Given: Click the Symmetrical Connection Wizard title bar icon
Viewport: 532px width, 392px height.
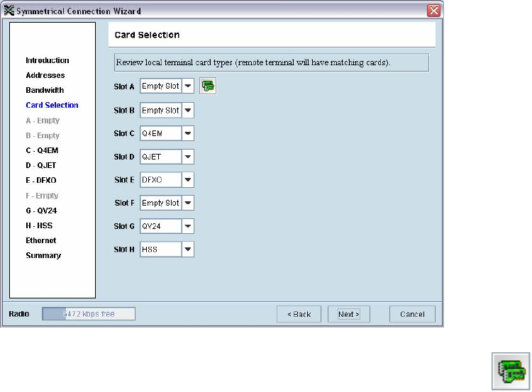Looking at the screenshot, I should (x=9, y=11).
